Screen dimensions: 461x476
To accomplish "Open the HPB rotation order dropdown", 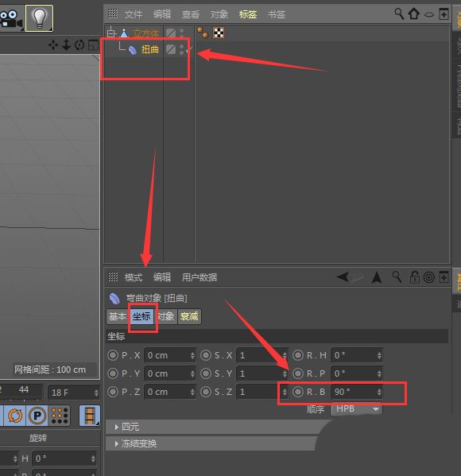I will tap(357, 408).
